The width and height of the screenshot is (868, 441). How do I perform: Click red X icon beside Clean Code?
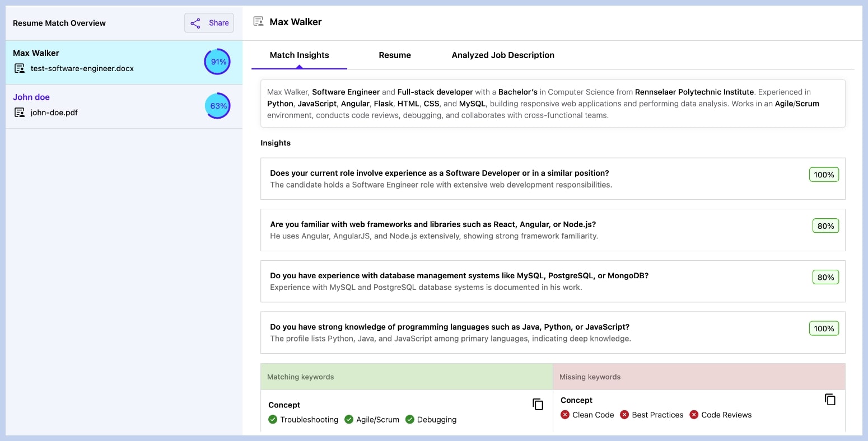pos(565,415)
